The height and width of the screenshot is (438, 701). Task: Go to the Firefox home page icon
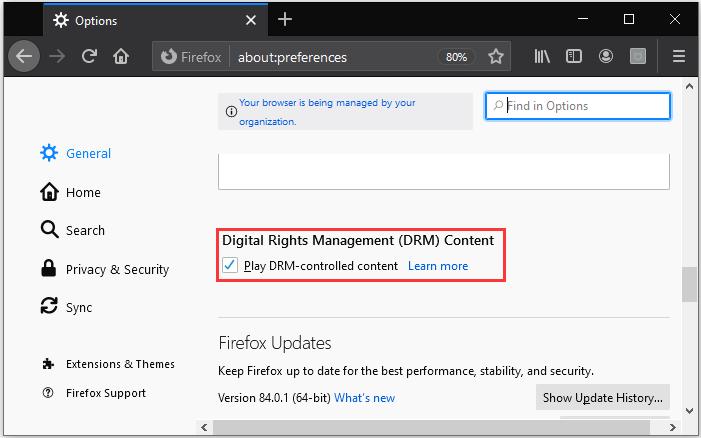[x=121, y=57]
